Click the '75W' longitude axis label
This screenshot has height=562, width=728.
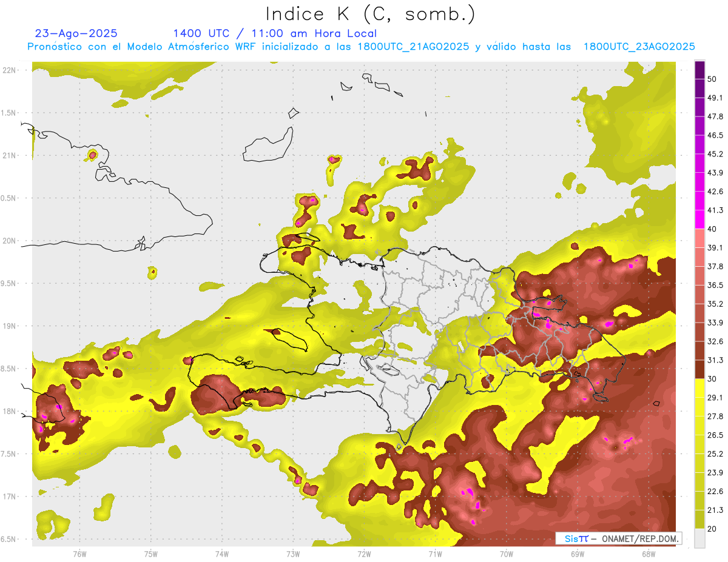pyautogui.click(x=151, y=554)
